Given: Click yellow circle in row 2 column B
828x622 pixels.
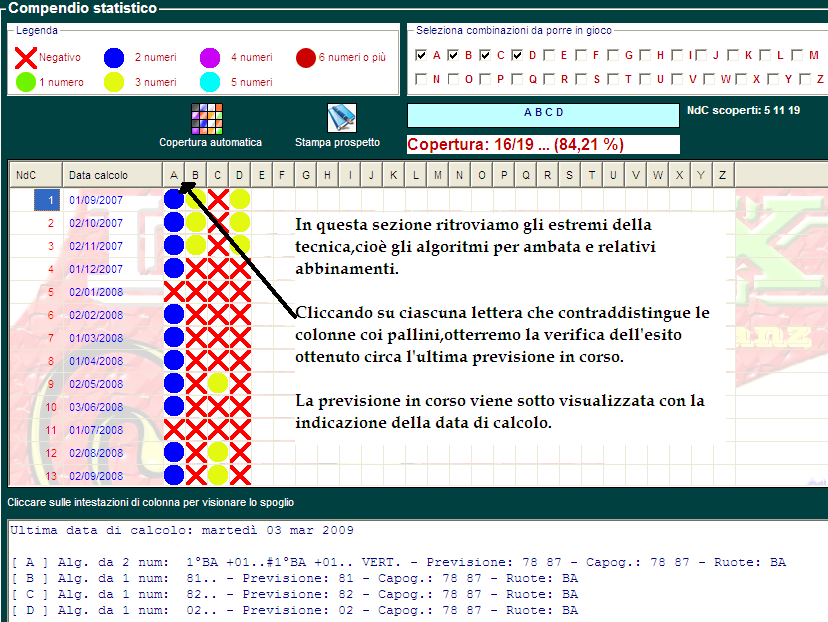Looking at the screenshot, I should [196, 222].
